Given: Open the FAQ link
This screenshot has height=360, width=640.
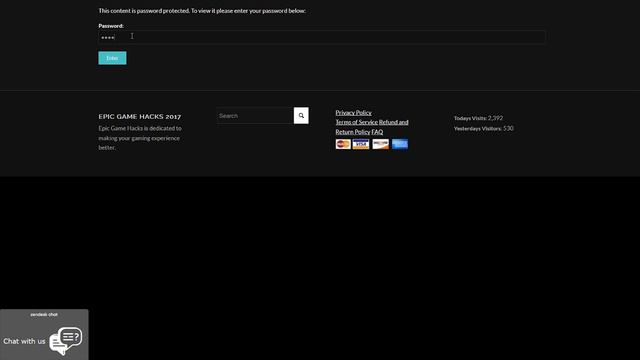Looking at the screenshot, I should coord(377,132).
